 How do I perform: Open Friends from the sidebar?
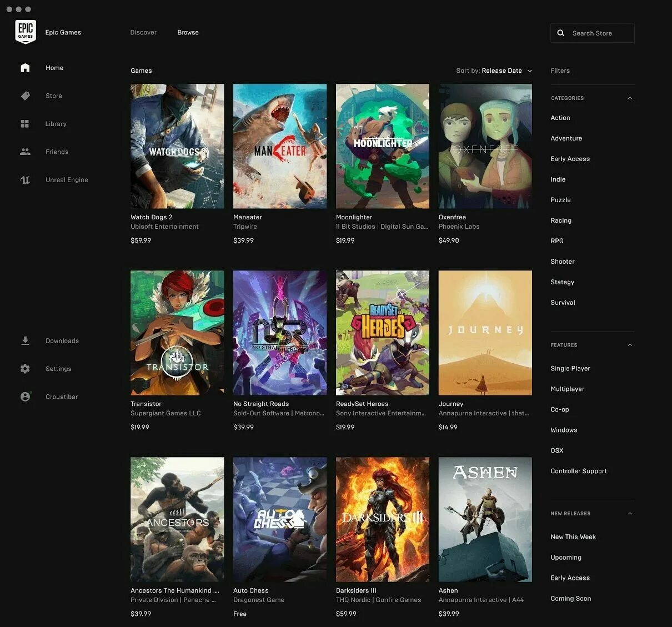pyautogui.click(x=57, y=152)
